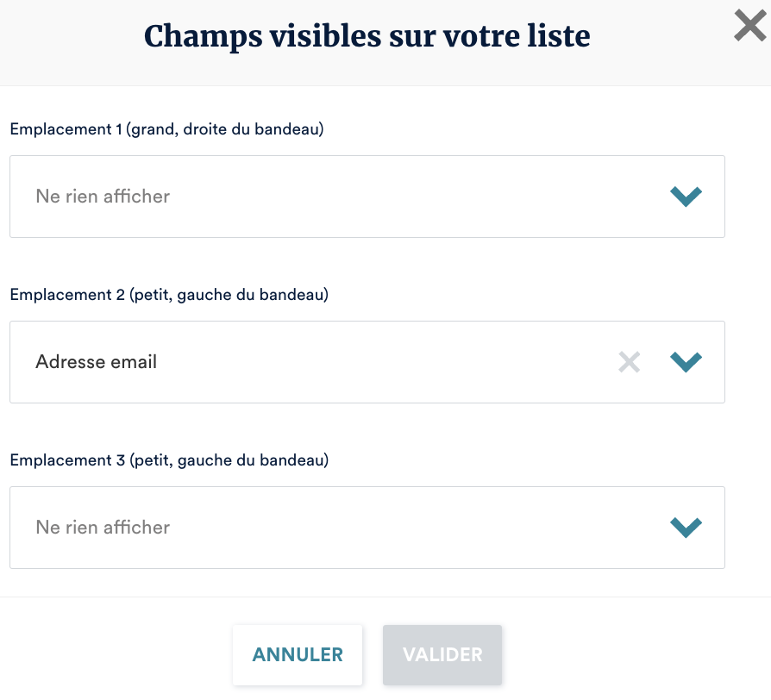Close the dialog with the top-right X icon

pyautogui.click(x=749, y=26)
